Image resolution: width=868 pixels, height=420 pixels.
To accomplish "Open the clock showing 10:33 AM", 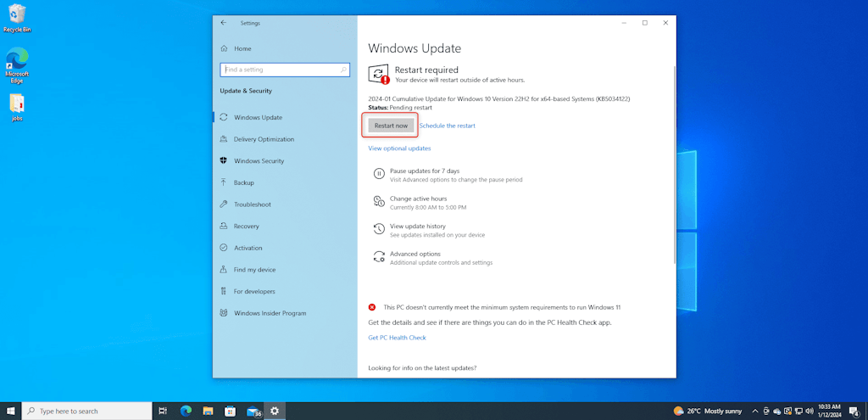I will pyautogui.click(x=829, y=412).
